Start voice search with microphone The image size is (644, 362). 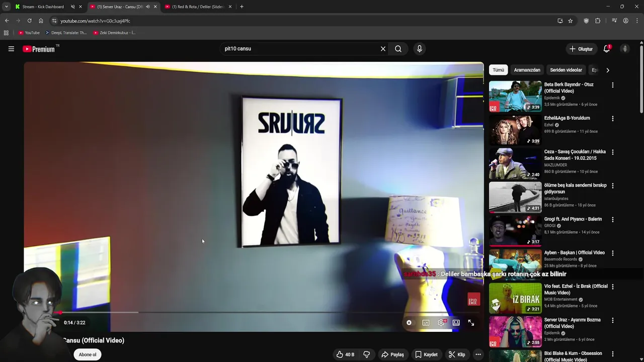click(x=420, y=49)
